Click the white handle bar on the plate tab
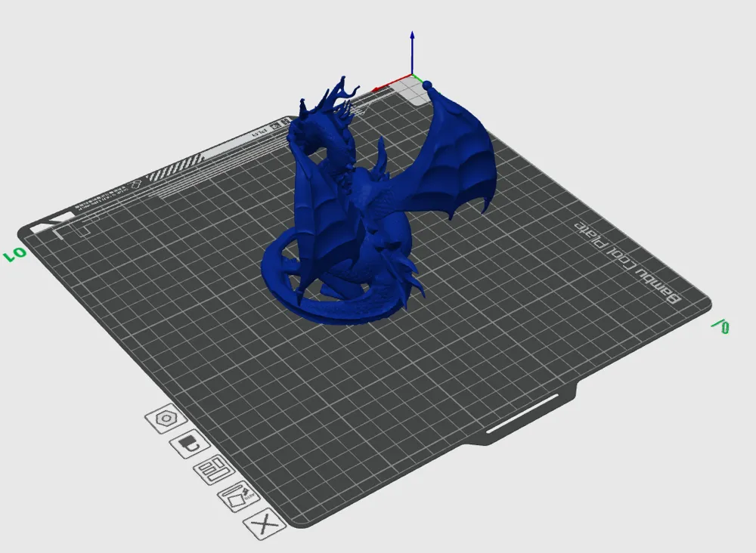 (x=523, y=413)
